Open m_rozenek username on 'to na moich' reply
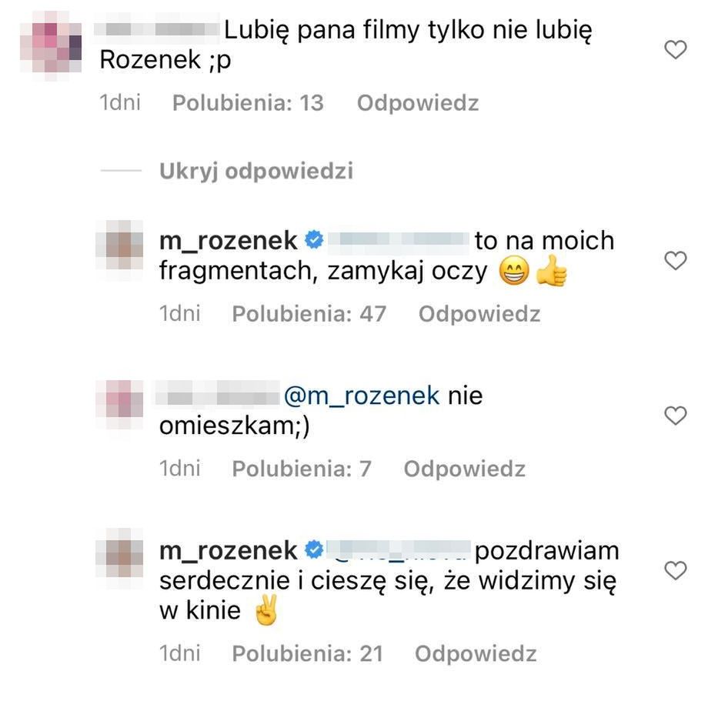 [228, 240]
